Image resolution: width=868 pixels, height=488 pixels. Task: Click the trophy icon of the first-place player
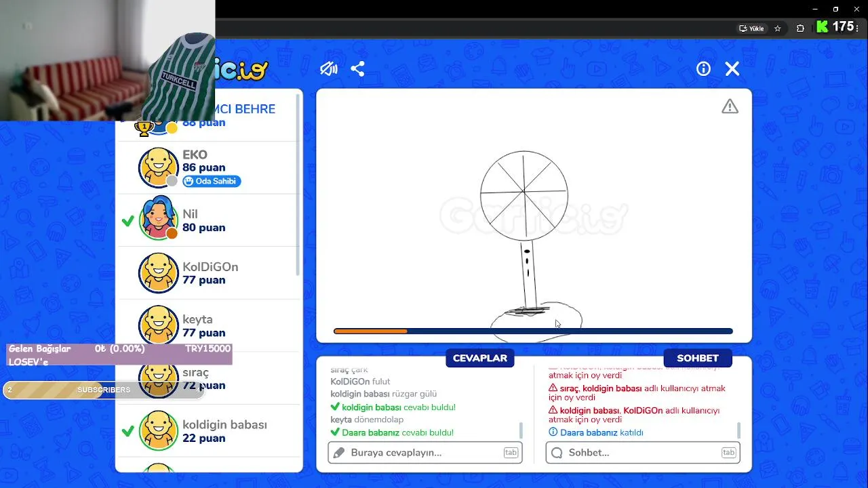(144, 127)
